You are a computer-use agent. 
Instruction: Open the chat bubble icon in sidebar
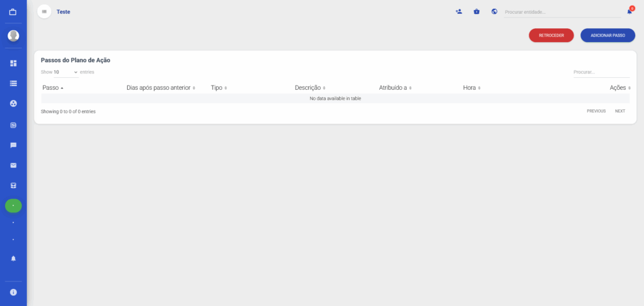click(13, 145)
